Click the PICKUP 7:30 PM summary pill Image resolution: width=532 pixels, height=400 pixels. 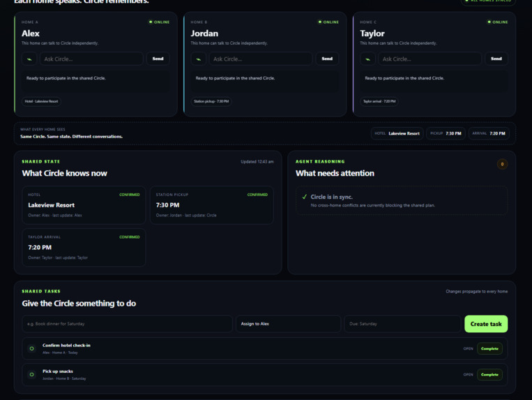446,133
